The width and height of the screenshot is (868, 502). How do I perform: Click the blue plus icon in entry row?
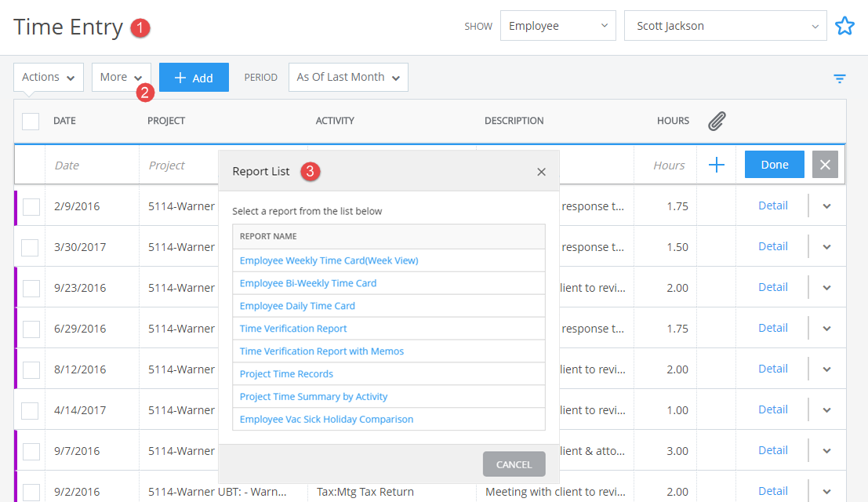click(x=717, y=165)
